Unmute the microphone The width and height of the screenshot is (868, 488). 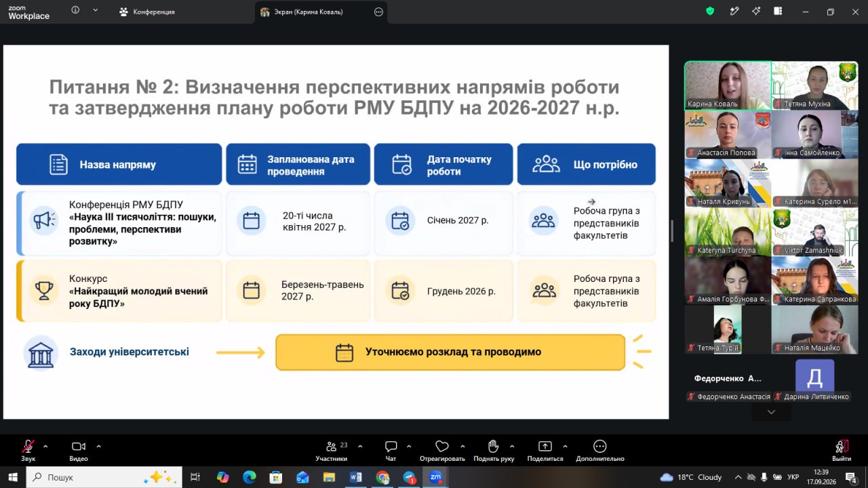coord(28,446)
